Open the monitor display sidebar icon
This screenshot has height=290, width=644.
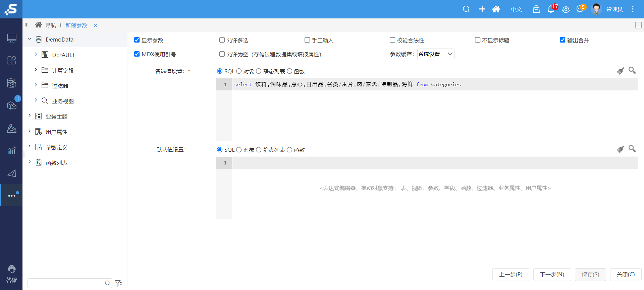point(12,38)
